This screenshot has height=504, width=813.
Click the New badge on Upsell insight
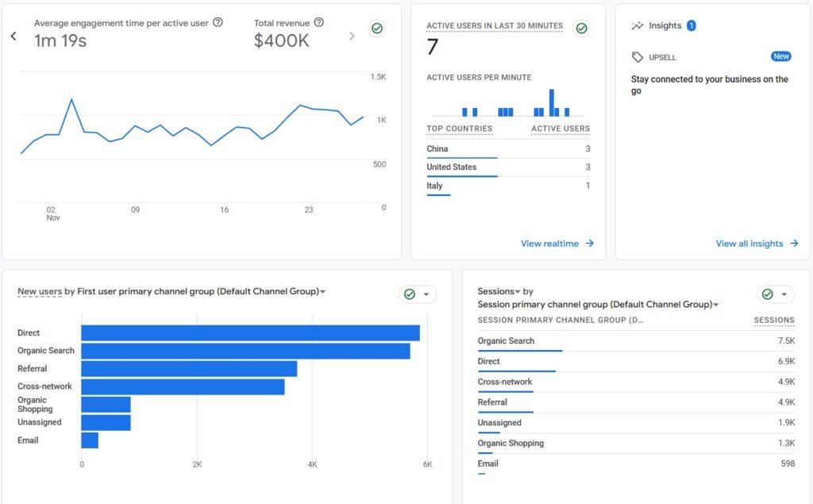click(781, 57)
